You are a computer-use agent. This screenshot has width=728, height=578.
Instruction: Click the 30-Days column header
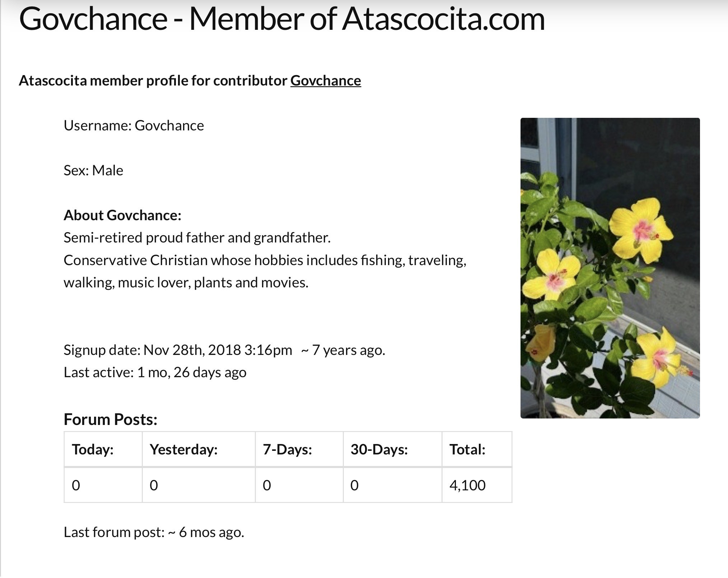392,449
